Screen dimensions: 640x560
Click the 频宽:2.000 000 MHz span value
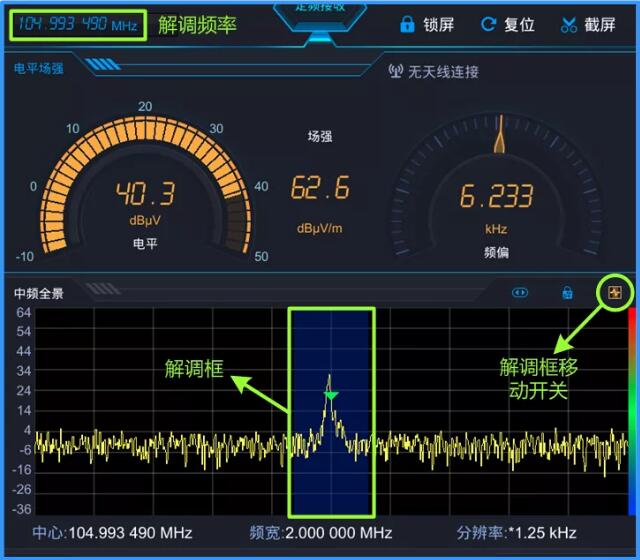321,533
